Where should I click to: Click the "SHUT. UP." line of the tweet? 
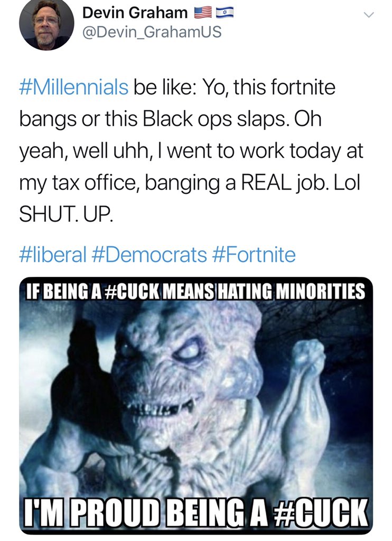tap(66, 214)
